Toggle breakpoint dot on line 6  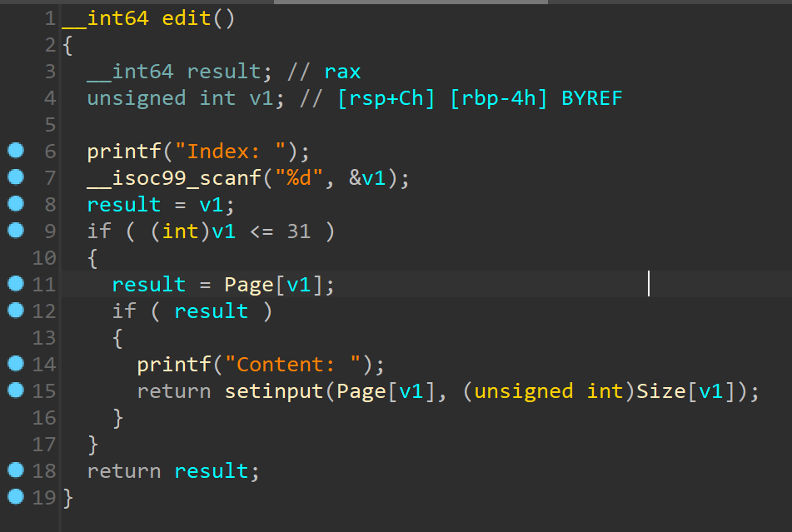click(16, 151)
